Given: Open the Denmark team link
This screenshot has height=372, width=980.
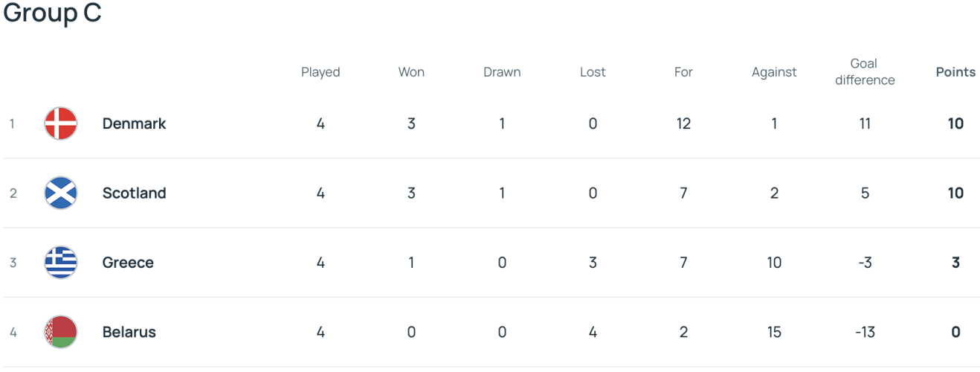Looking at the screenshot, I should [134, 124].
